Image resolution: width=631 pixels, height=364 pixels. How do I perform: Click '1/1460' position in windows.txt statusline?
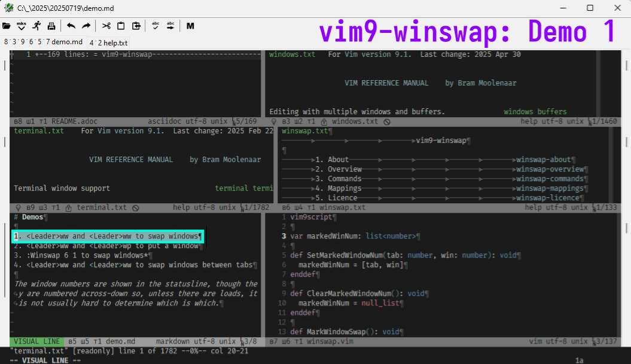605,121
